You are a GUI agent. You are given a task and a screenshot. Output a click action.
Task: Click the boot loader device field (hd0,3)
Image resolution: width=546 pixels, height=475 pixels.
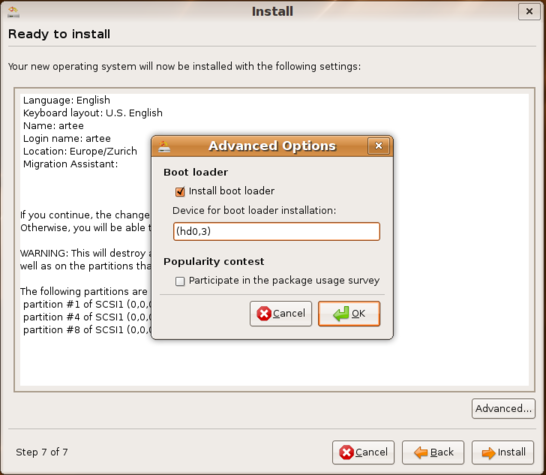tap(276, 231)
